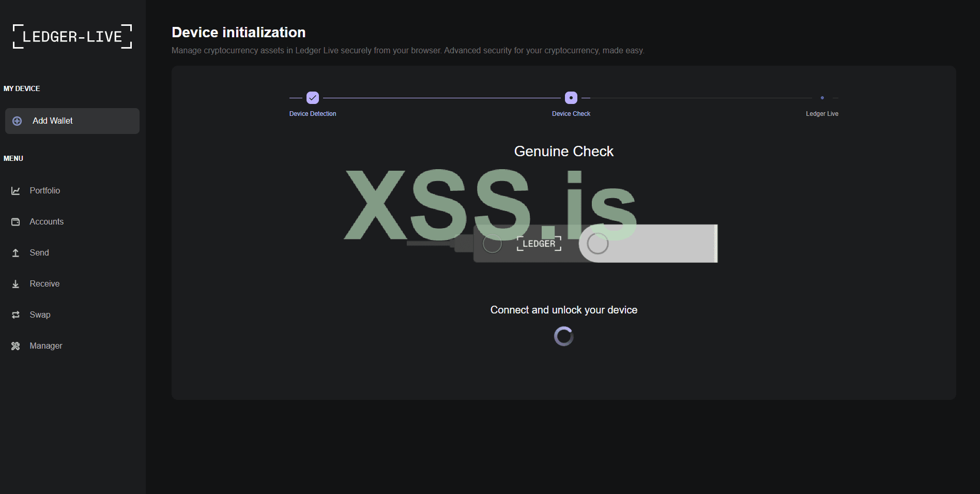Image resolution: width=980 pixels, height=494 pixels.
Task: Click the Genuine Check heading
Action: click(564, 151)
